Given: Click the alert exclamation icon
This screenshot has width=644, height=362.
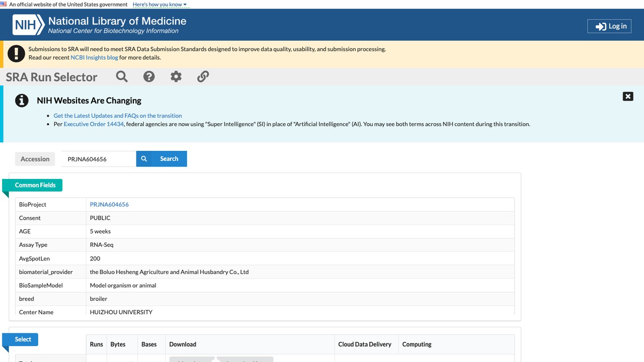Looking at the screenshot, I should coord(17,53).
